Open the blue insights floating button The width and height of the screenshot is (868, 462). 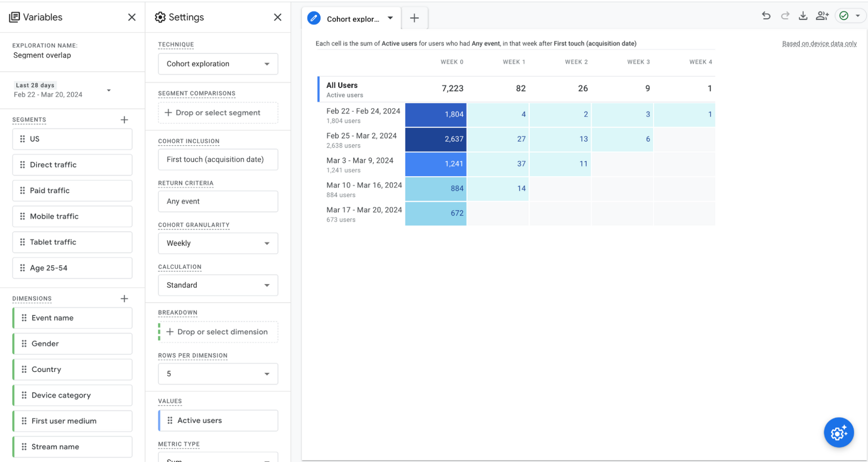[838, 433]
